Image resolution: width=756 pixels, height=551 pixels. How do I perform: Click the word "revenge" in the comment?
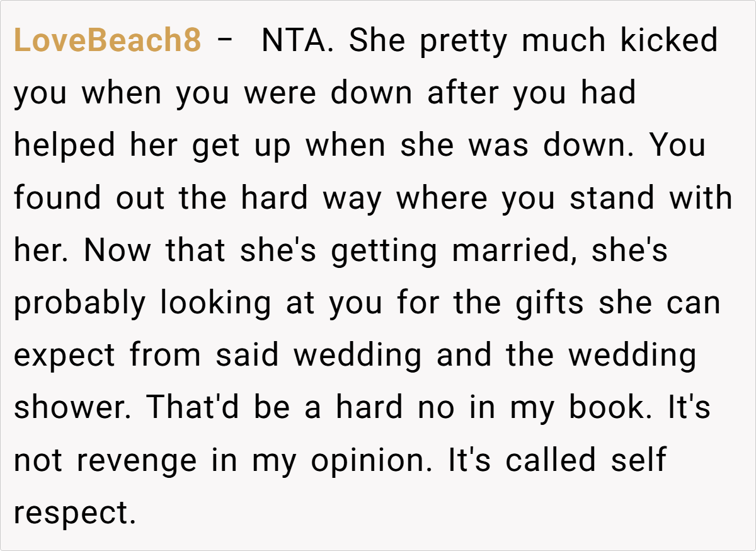click(x=136, y=460)
